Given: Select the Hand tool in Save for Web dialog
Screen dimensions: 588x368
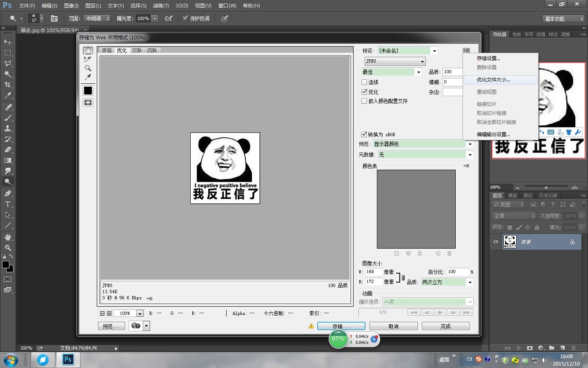Looking at the screenshot, I should [x=88, y=51].
